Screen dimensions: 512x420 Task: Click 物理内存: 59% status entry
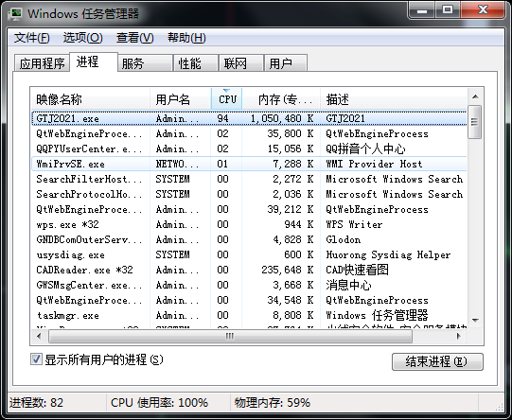pos(272,402)
